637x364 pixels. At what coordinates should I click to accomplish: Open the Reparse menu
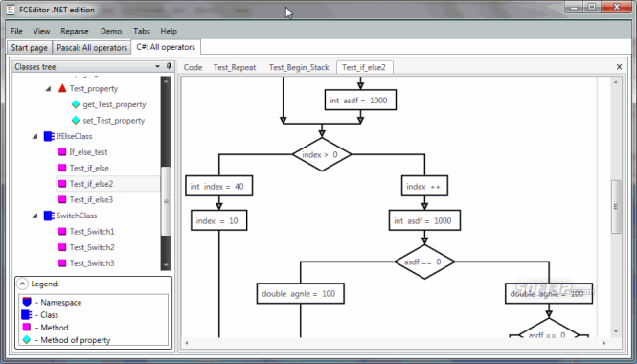pyautogui.click(x=75, y=31)
